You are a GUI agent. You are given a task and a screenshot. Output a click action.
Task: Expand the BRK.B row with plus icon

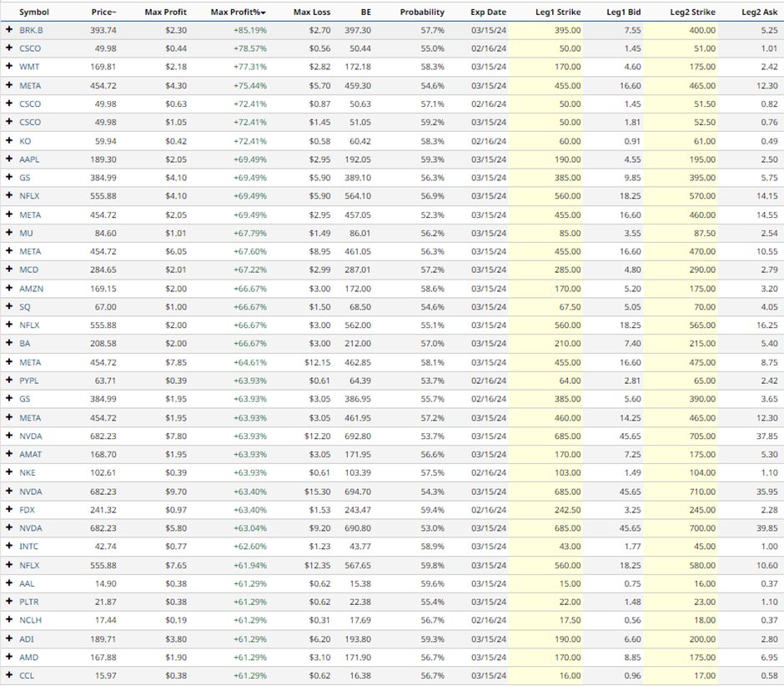tap(9, 30)
